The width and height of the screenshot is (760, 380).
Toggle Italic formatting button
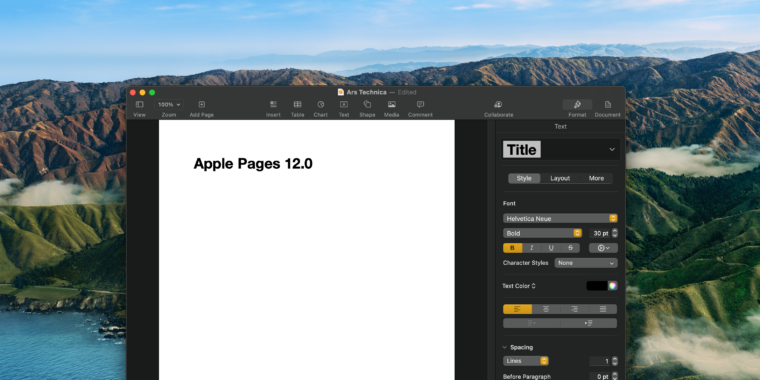[532, 248]
